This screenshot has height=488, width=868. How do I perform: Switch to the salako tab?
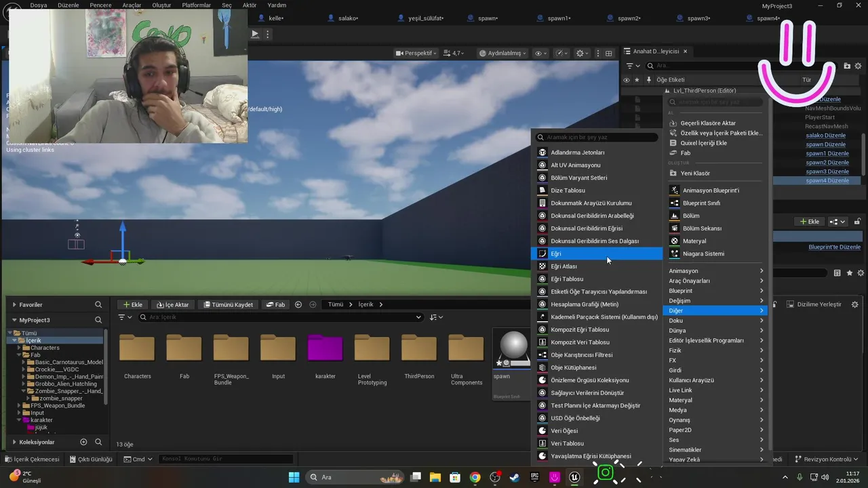[349, 18]
